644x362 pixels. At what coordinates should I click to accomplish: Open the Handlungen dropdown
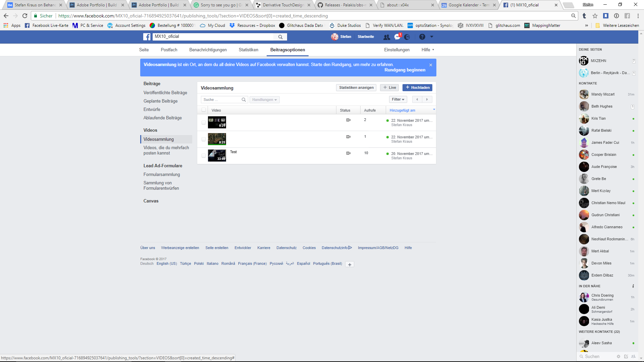click(264, 100)
